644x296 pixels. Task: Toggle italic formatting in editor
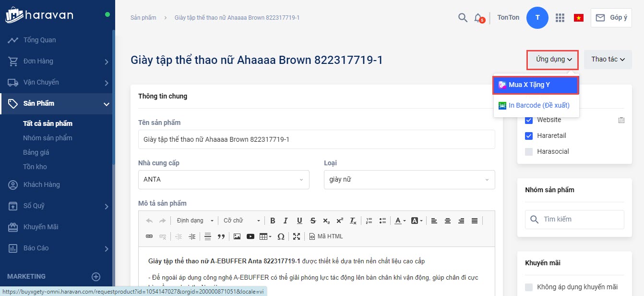(x=286, y=221)
